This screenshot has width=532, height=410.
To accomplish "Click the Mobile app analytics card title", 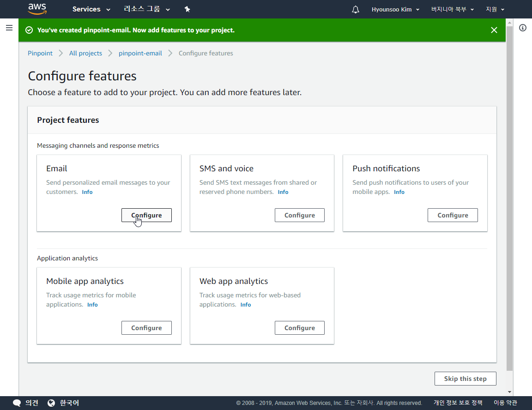I will click(x=85, y=281).
